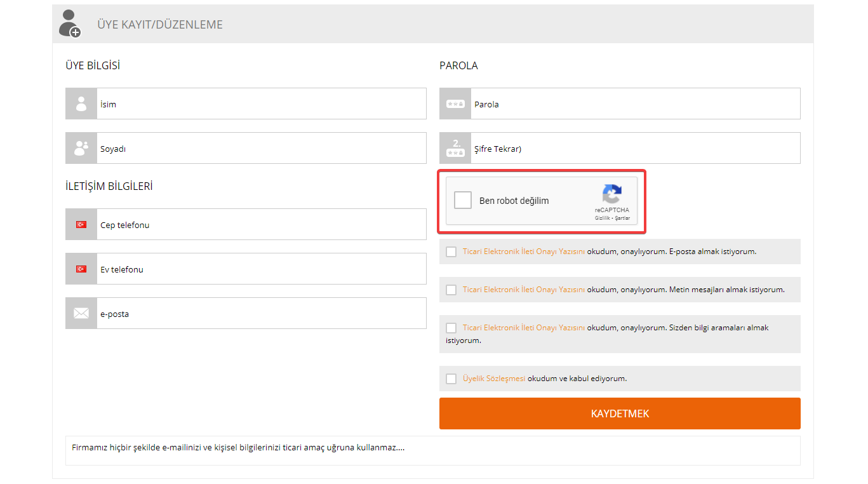Click the Firmamız hiçbir şekilde privacy note
The width and height of the screenshot is (868, 484).
(x=239, y=447)
